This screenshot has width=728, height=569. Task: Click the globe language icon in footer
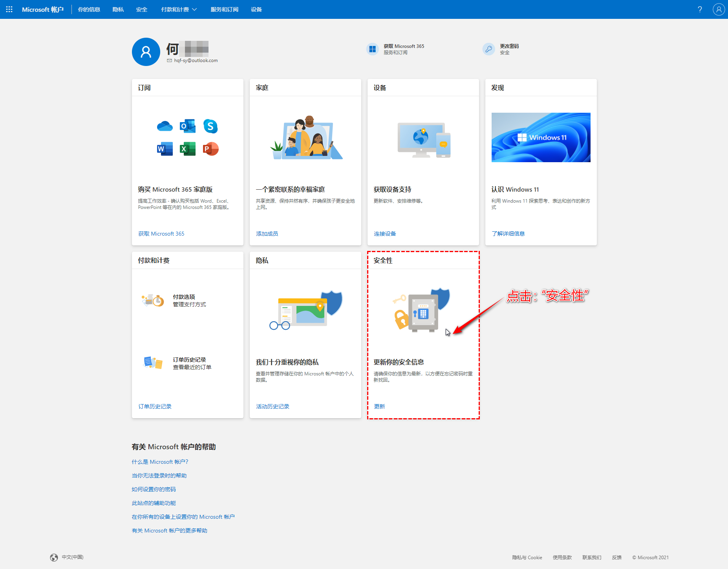(x=54, y=557)
